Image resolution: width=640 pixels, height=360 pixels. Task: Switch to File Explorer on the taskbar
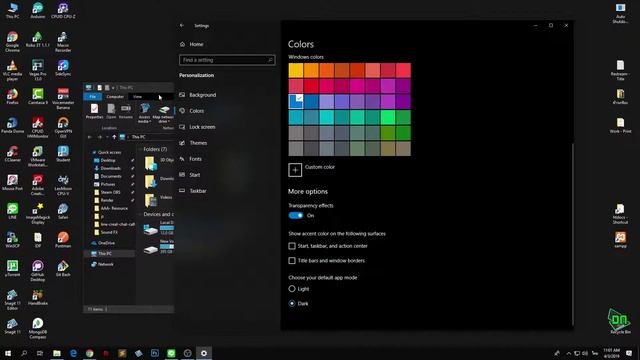click(57, 353)
